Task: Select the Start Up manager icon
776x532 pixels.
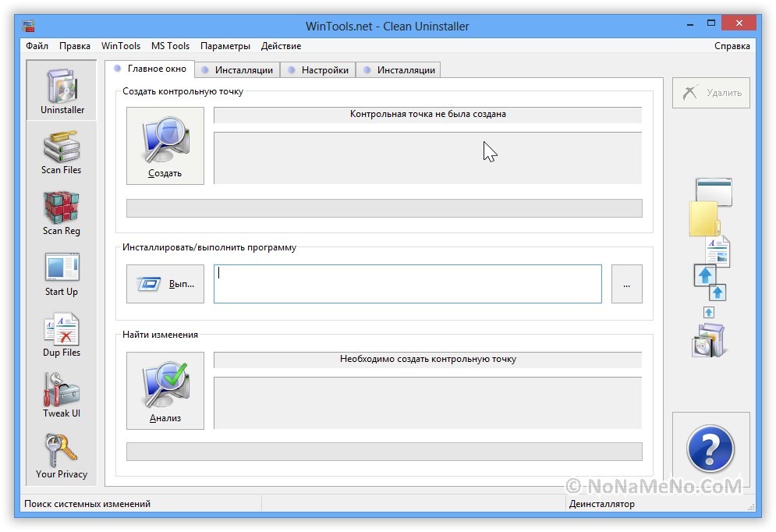Action: [62, 274]
